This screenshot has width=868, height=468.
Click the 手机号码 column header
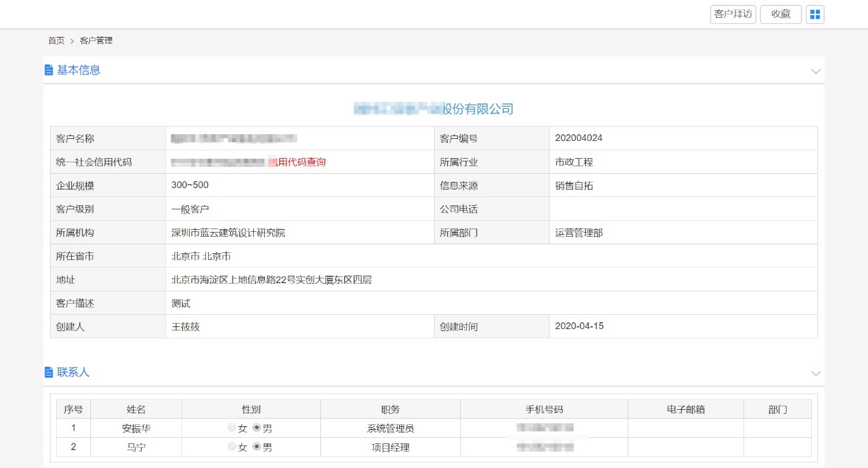(x=544, y=409)
